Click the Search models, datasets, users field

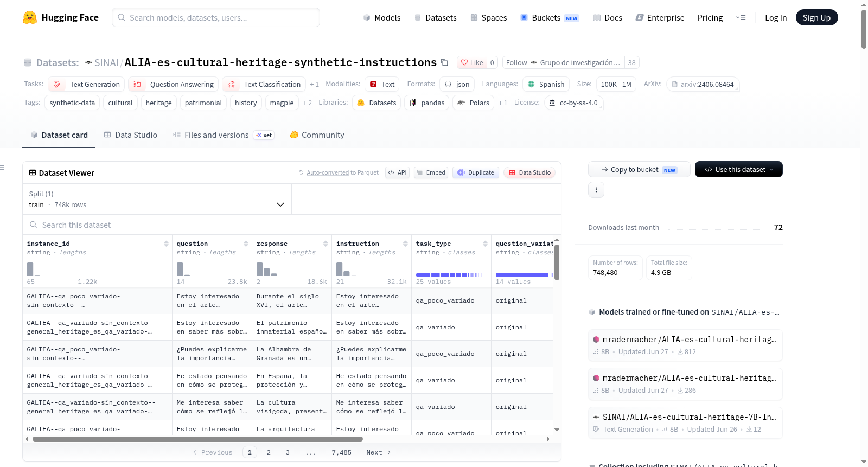[216, 17]
